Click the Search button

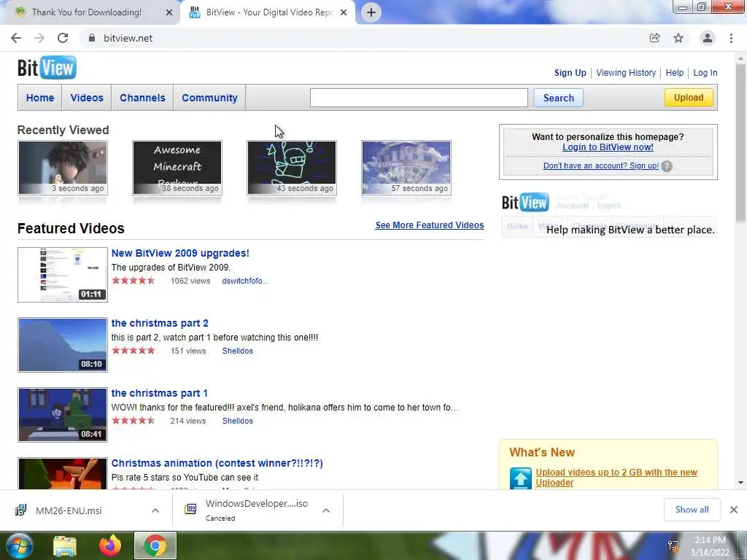558,98
